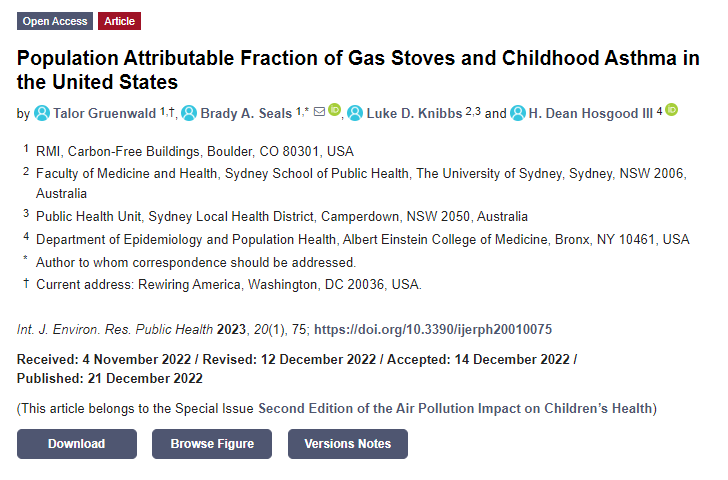Viewport: 728px width, 480px height.
Task: Click Brady A. Seals' profile avatar icon
Action: (189, 113)
